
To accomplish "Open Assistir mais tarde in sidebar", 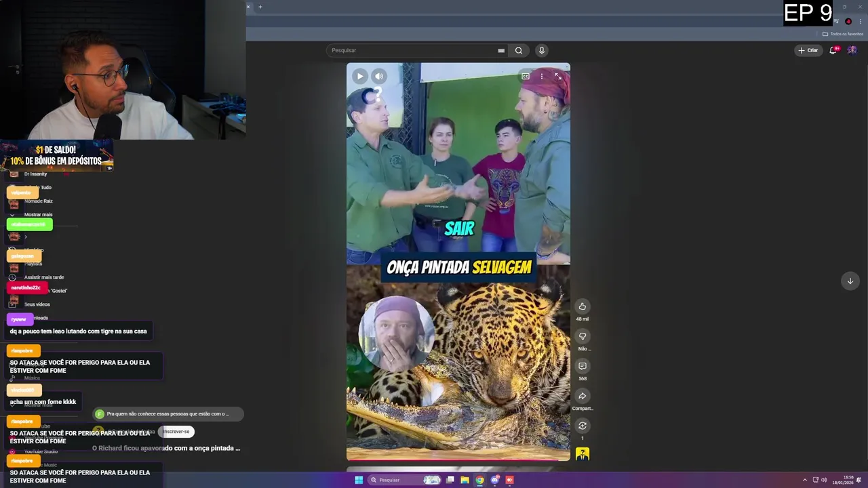I will pos(44,277).
